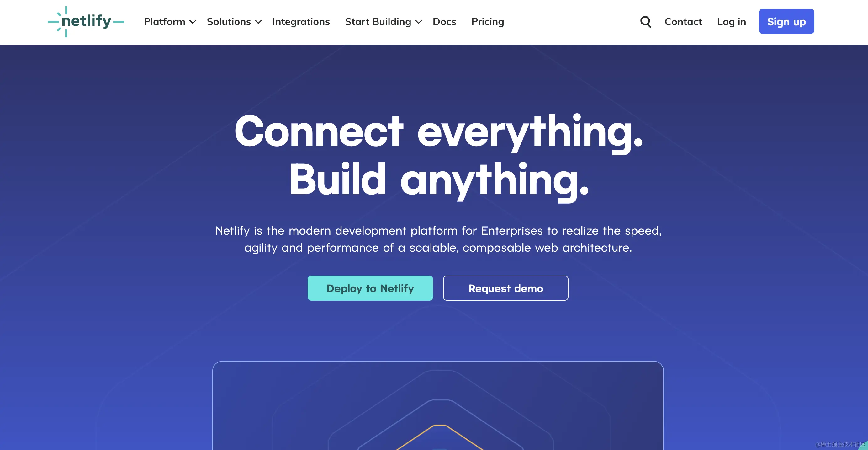Click the Netlify description paragraph

point(438,239)
